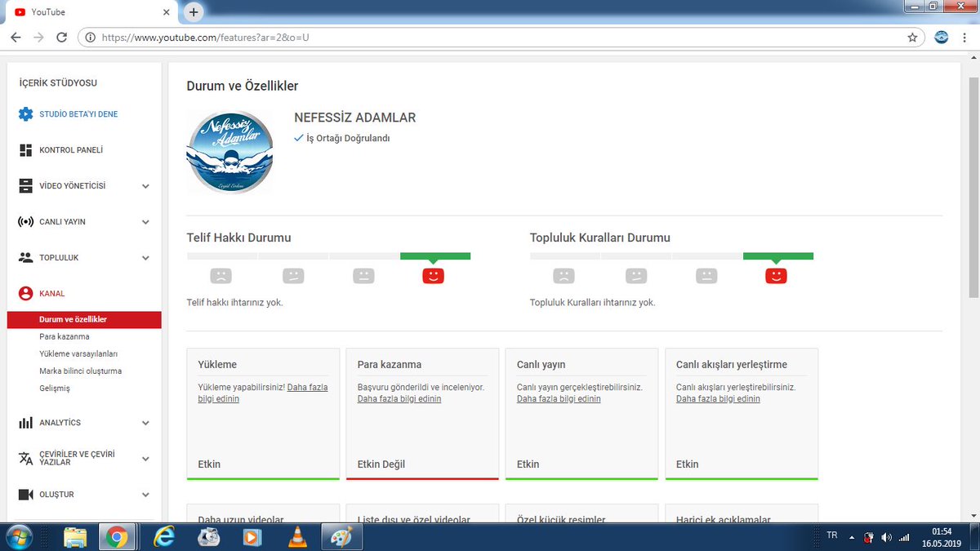Bookmark this page with the star icon
Viewport: 980px width, 551px height.
[912, 38]
